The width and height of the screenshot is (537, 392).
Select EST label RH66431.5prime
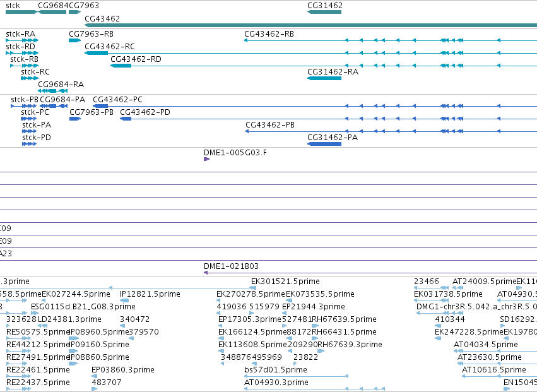click(344, 332)
